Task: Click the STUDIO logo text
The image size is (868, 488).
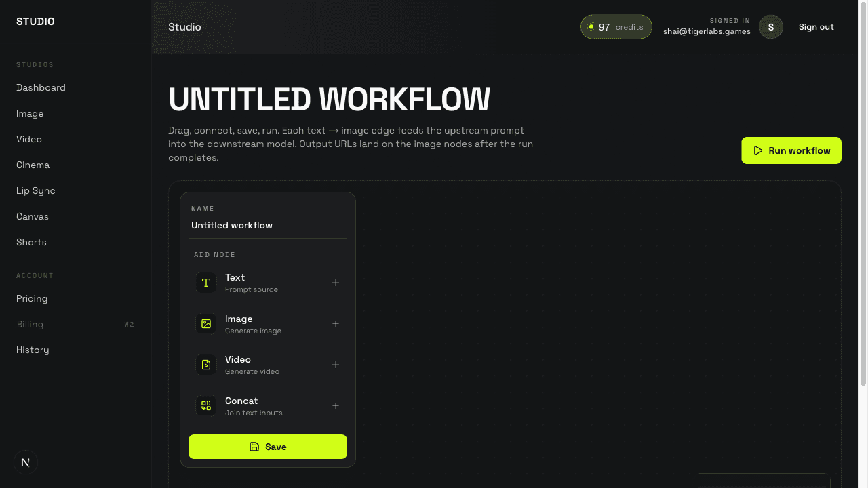Action: (x=35, y=22)
